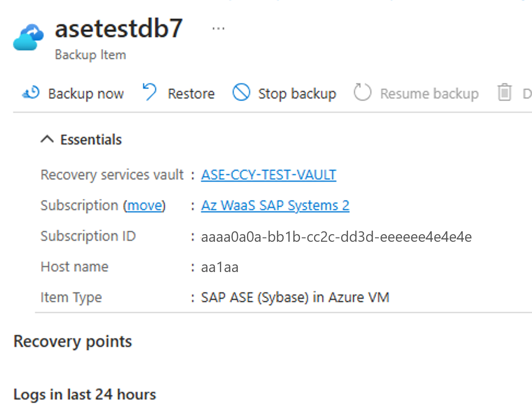This screenshot has width=532, height=405.
Task: Click the Resume backup circular arrow icon
Action: [362, 92]
